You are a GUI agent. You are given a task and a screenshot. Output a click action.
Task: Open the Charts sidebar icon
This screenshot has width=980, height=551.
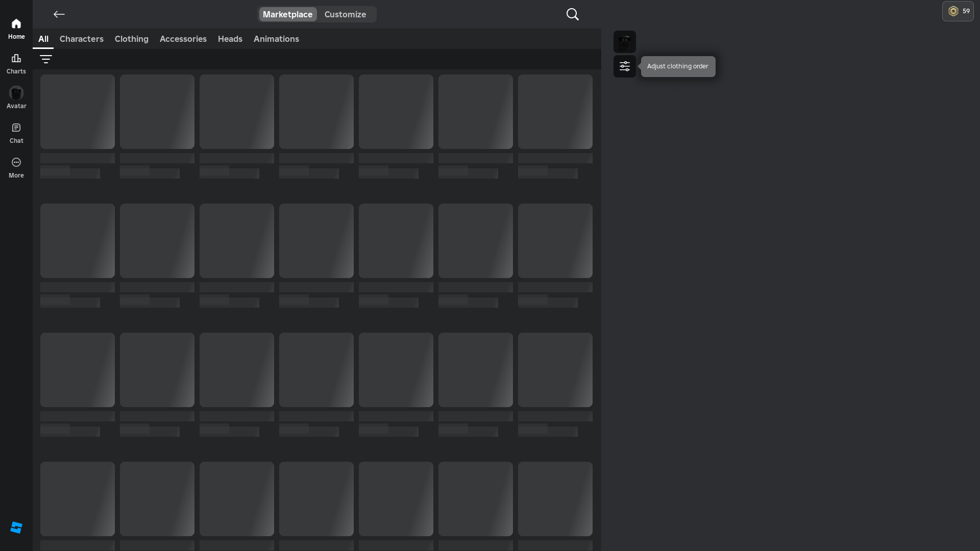(16, 64)
